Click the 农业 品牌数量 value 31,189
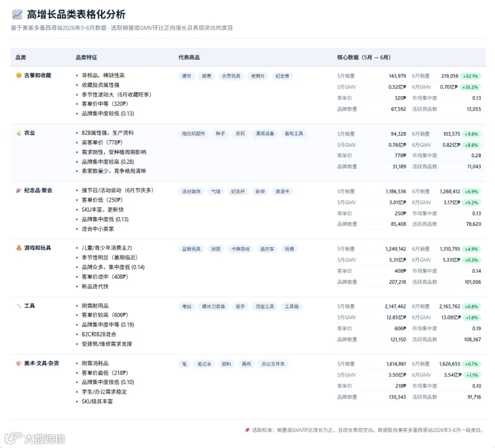The width and height of the screenshot is (495, 448). point(399,167)
